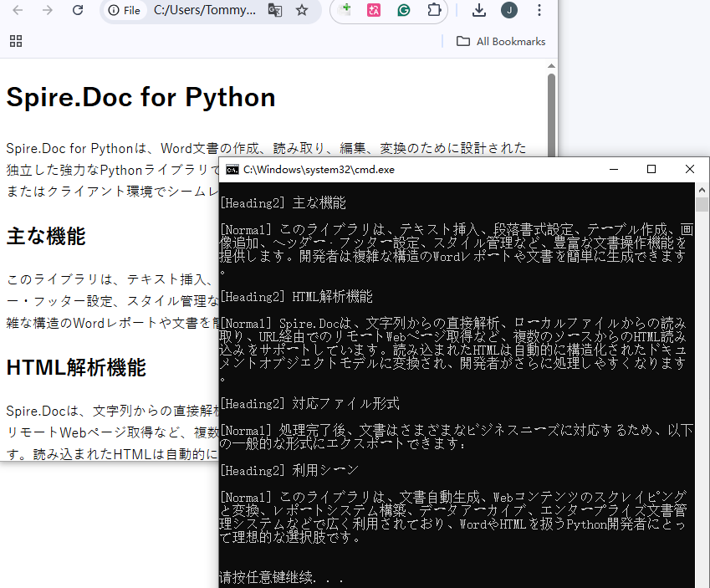
Task: Click the Spire.Doc for Python page heading
Action: (140, 97)
